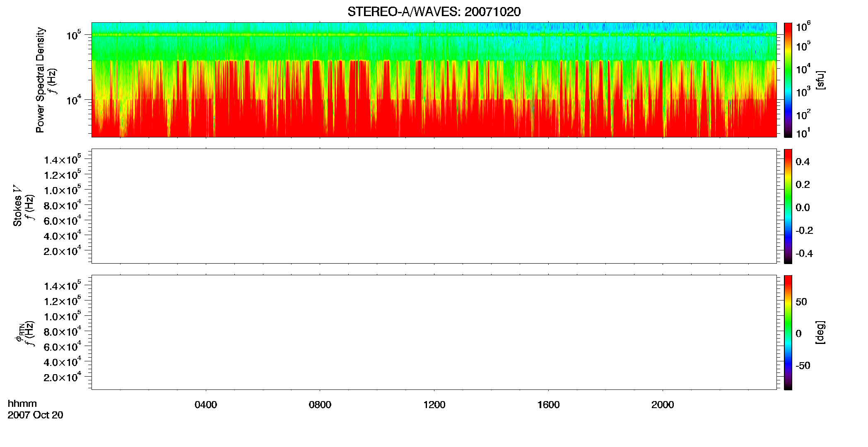Click the plot title STEREO-A/WAVES: 20071020
The height and width of the screenshot is (447, 868).
[434, 12]
